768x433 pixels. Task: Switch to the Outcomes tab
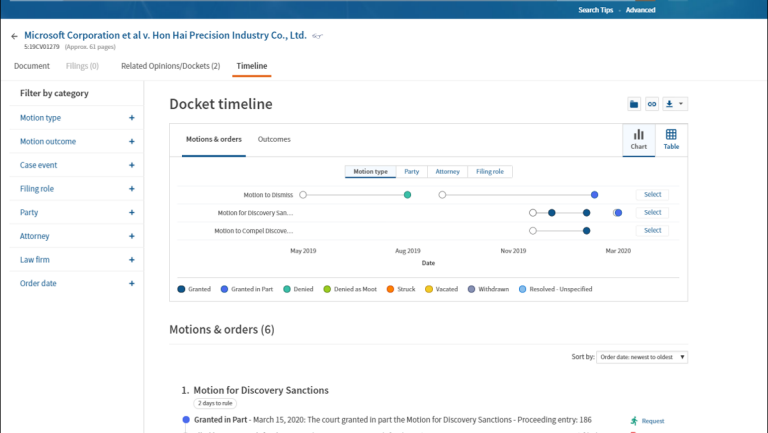point(274,139)
